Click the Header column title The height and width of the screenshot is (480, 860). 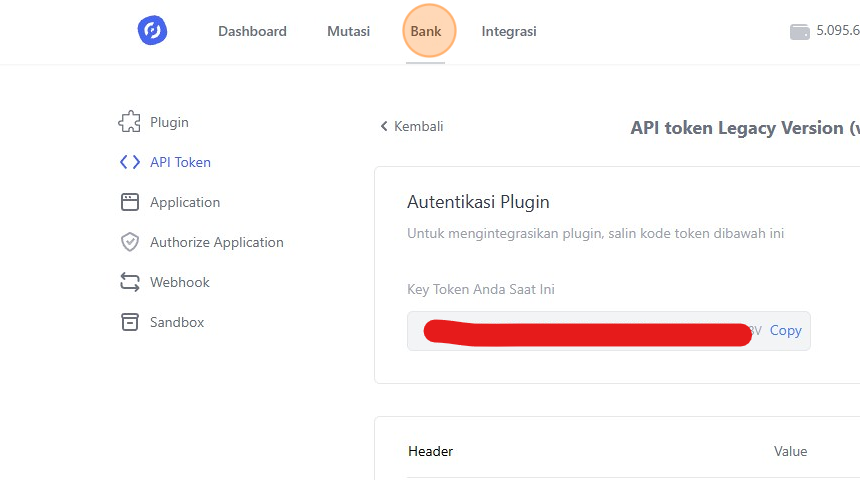click(x=430, y=451)
